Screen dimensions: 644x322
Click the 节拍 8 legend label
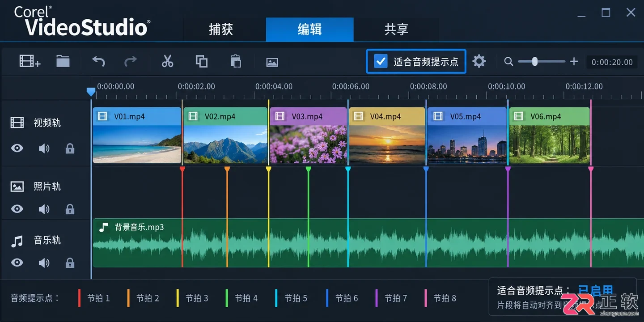tap(445, 298)
